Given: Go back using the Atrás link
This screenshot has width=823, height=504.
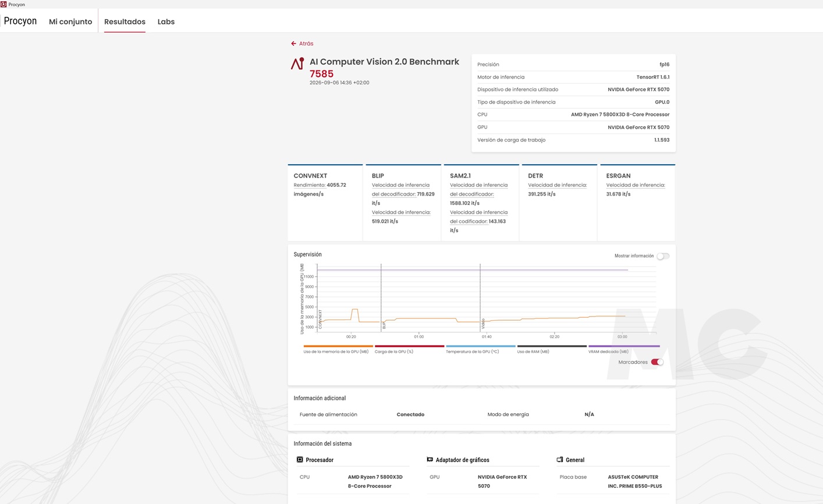Looking at the screenshot, I should (306, 44).
